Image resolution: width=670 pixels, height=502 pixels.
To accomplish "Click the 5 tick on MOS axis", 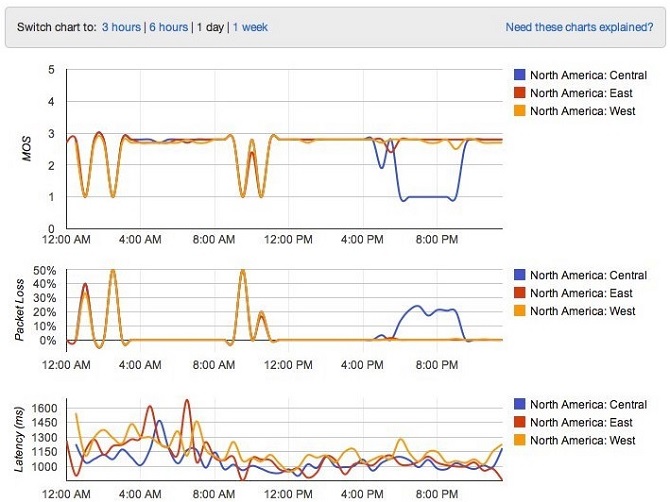I will [51, 70].
